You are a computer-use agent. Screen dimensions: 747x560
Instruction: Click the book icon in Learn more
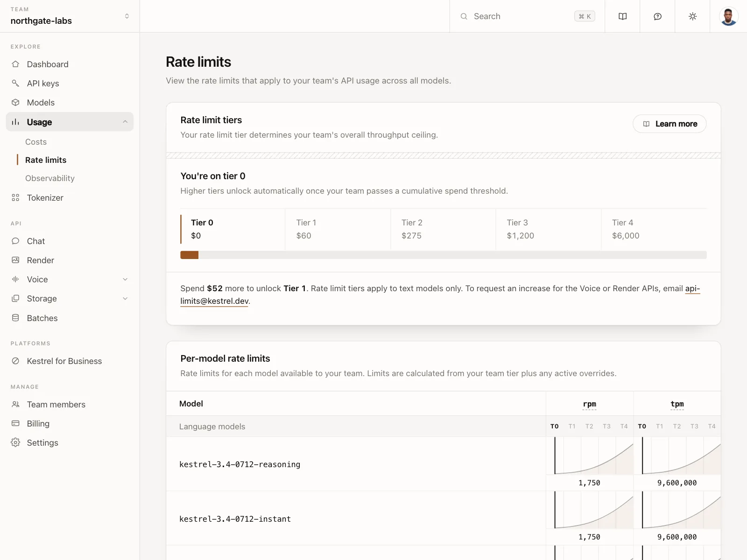[646, 124]
